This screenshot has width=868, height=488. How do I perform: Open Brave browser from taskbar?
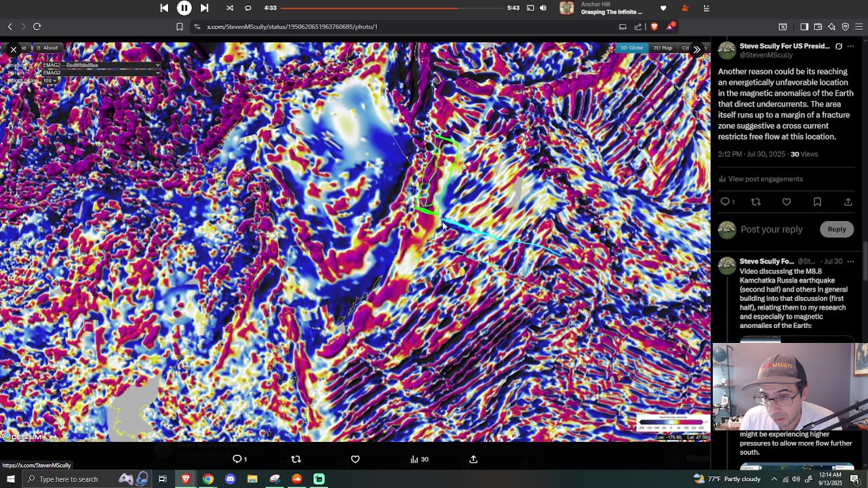(185, 479)
